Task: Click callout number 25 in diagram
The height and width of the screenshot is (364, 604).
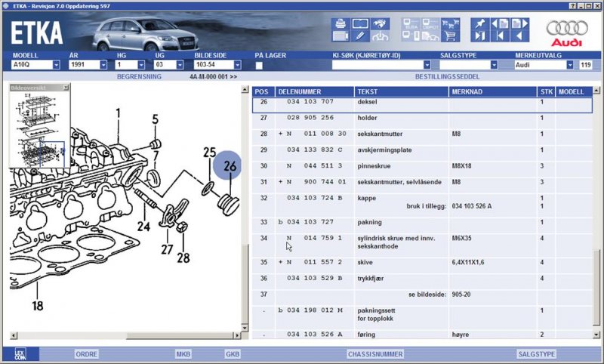Action: click(210, 153)
